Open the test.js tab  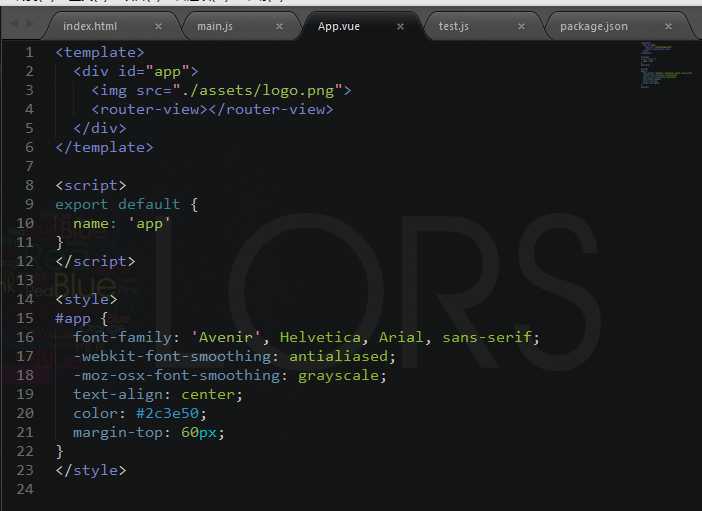click(454, 26)
